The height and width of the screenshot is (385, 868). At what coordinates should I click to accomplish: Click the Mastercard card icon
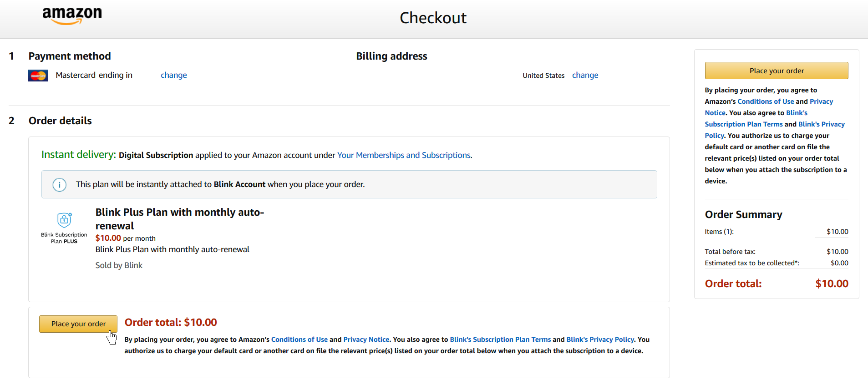tap(38, 76)
